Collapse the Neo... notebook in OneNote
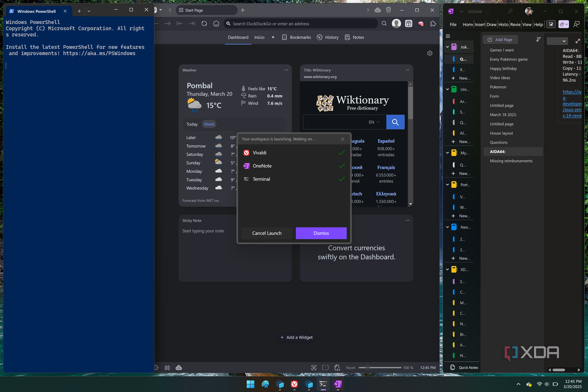 448,227
